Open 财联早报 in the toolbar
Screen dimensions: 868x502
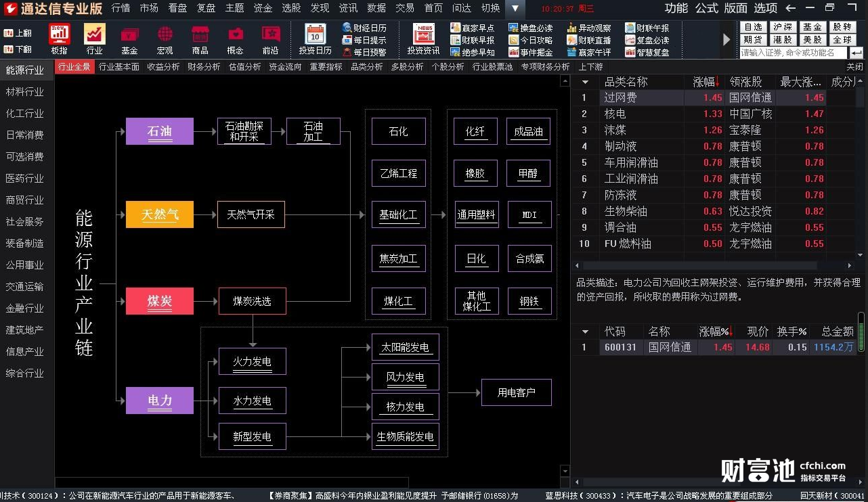pyautogui.click(x=473, y=40)
